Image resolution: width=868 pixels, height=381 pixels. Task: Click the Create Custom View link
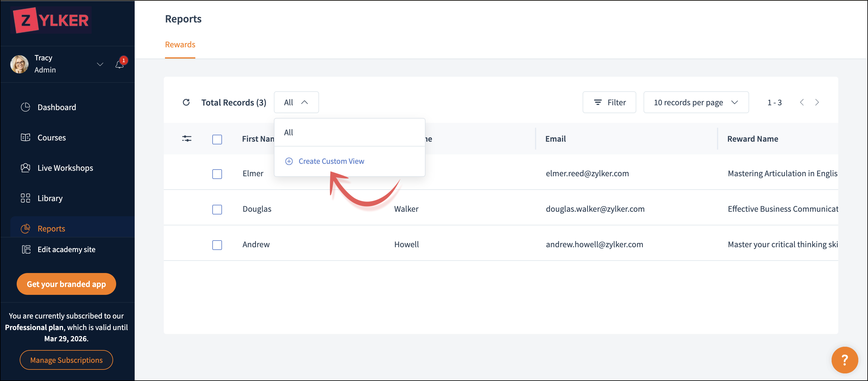point(331,161)
